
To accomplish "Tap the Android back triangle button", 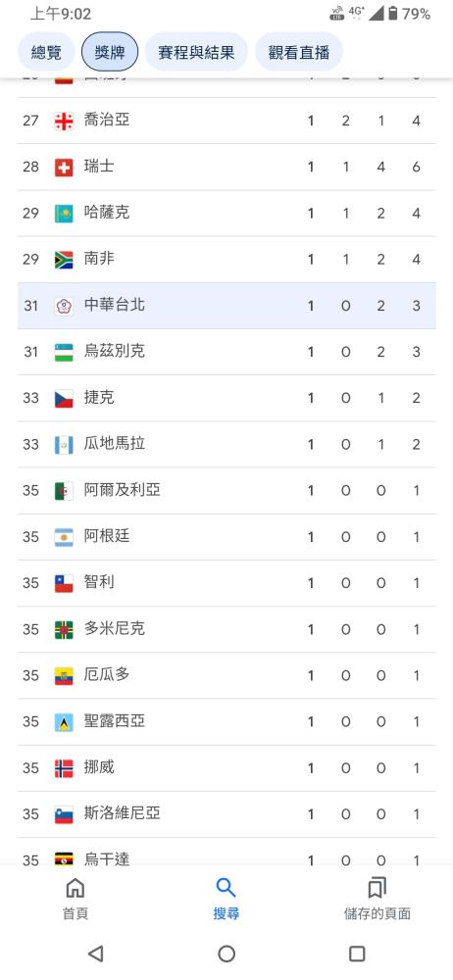I will 95,954.
